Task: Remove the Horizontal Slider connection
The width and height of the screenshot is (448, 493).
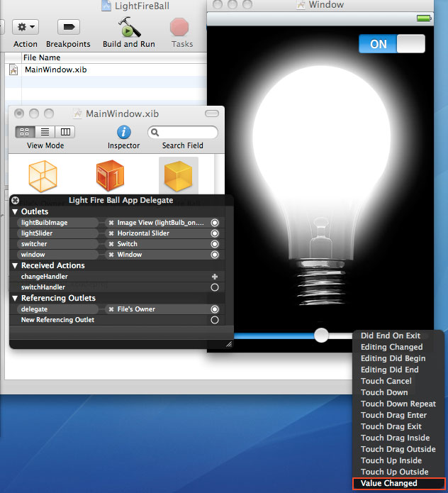Action: point(111,233)
